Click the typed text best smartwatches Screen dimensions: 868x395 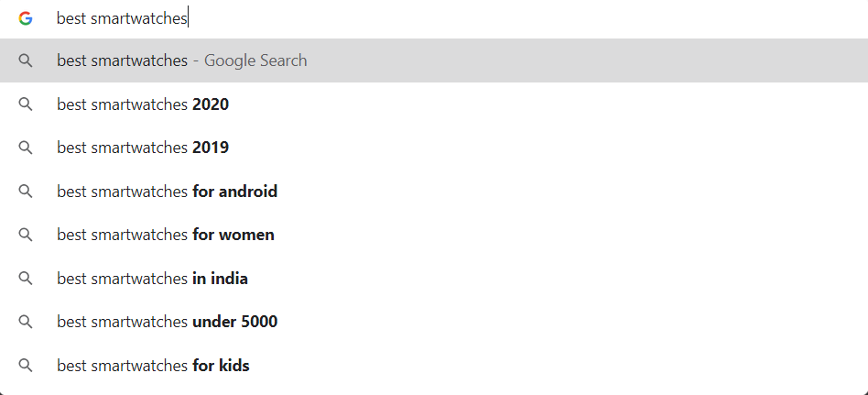[123, 19]
